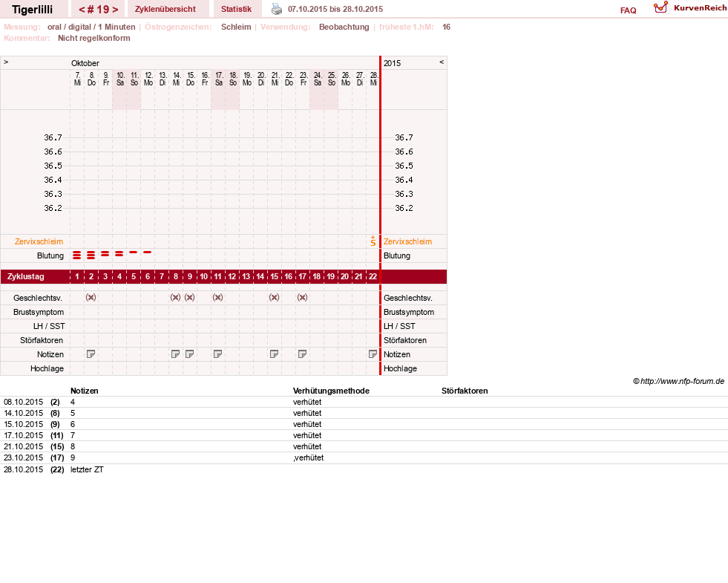Click the KurvenReich logo icon
This screenshot has width=728, height=583.
[x=660, y=7]
